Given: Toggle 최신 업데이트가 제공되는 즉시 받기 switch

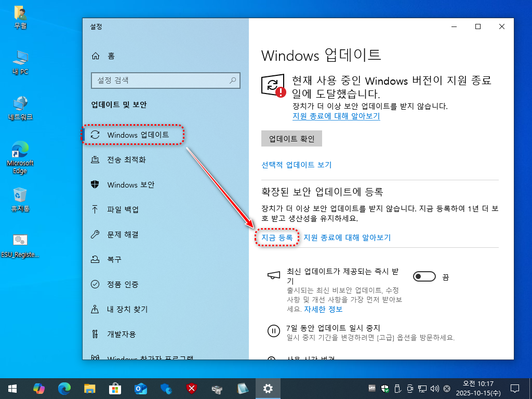Looking at the screenshot, I should click(x=424, y=277).
